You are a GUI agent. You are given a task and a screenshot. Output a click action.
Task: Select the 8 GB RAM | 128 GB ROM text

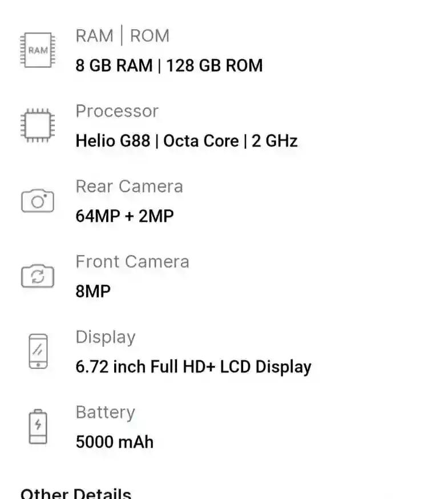point(169,66)
